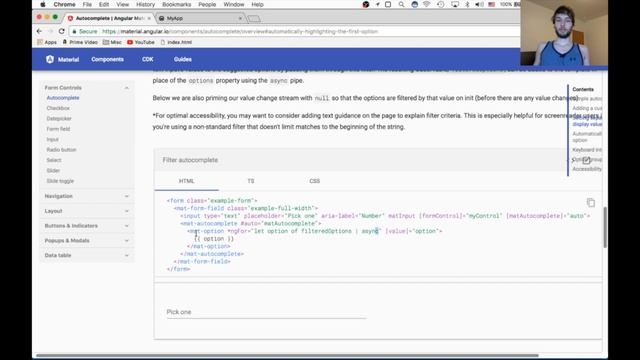Open the History menu
Image resolution: width=640 pixels, height=360 pixels.
145,4
